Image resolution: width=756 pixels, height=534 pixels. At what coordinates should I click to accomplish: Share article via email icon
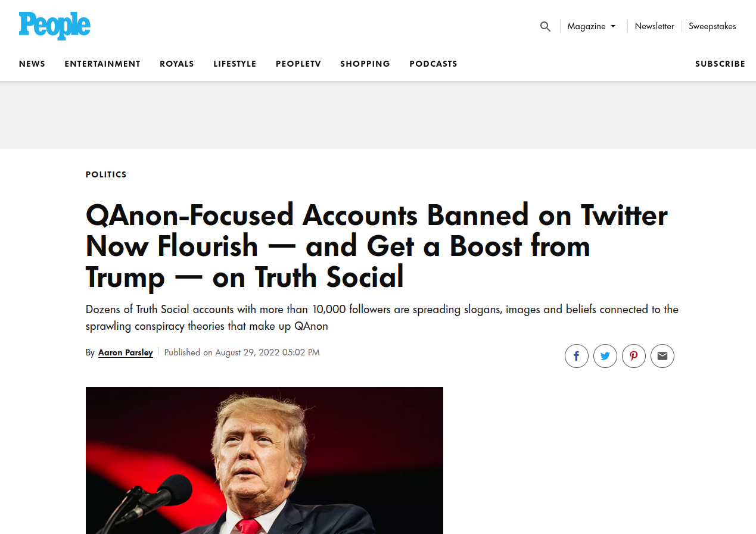[662, 356]
